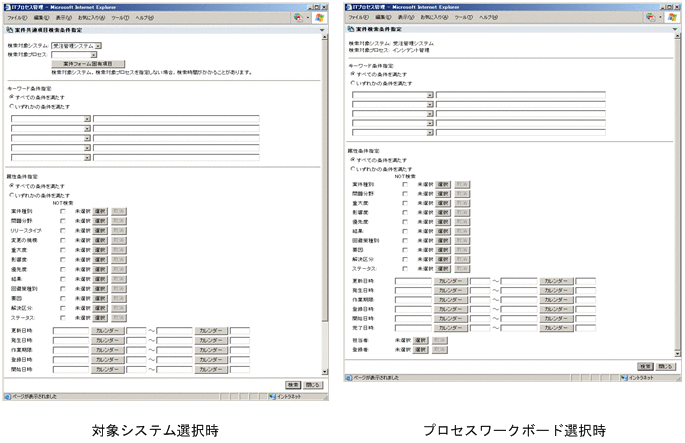The image size is (685, 443).
Task: Click second カレンダー button for 作業期限 in right window
Action: pyautogui.click(x=556, y=300)
